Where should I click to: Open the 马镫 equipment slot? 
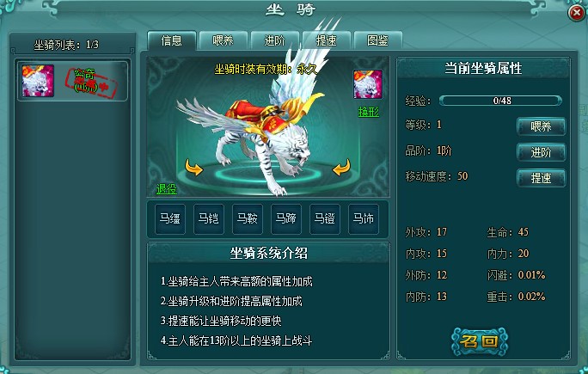[325, 219]
